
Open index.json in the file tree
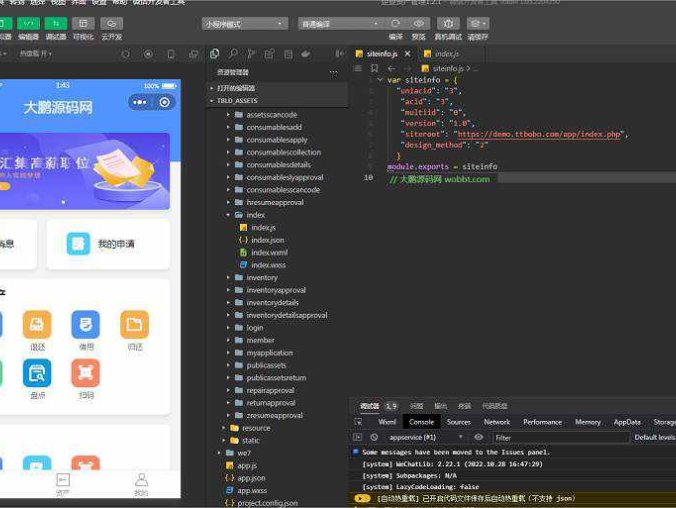tap(267, 240)
